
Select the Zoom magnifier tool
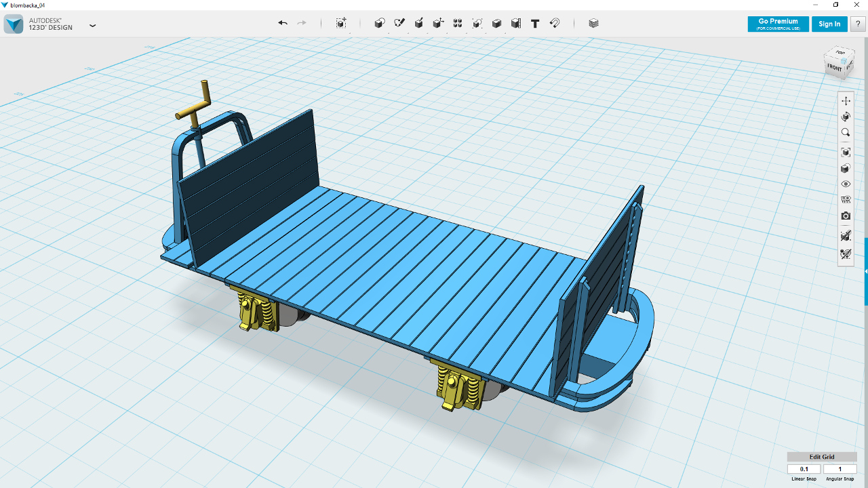846,133
